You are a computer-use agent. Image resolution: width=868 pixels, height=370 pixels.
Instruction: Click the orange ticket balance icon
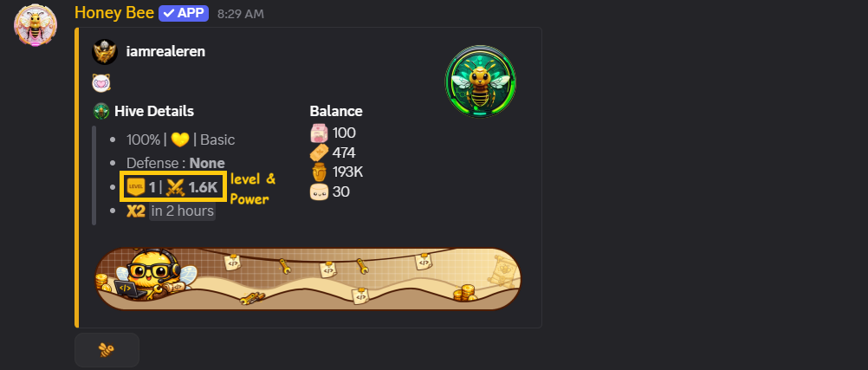click(320, 153)
